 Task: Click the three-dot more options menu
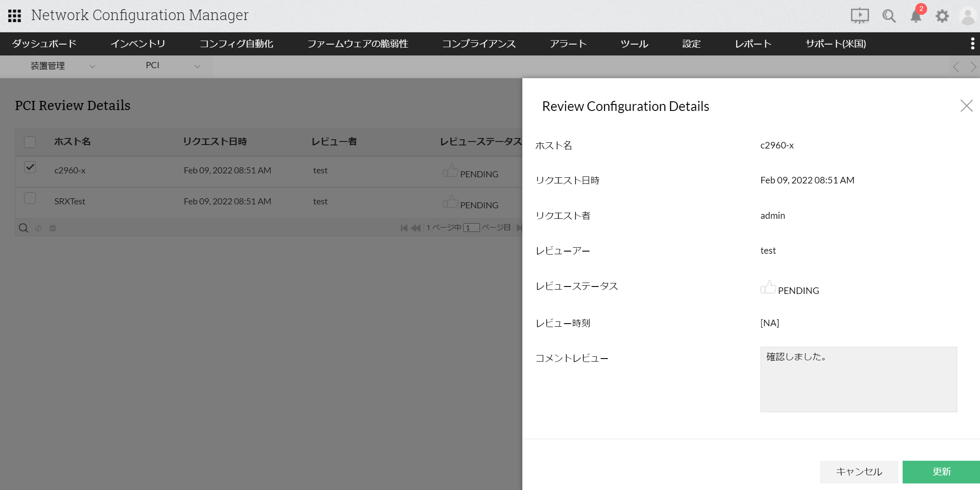(x=972, y=44)
